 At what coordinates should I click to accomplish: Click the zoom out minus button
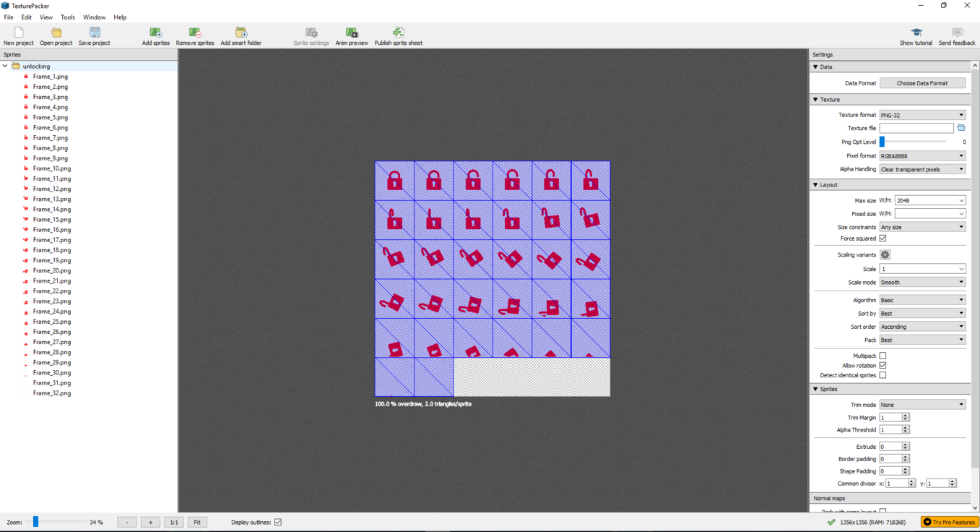tap(127, 522)
